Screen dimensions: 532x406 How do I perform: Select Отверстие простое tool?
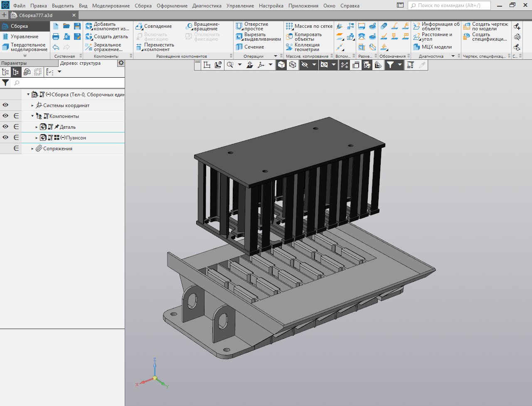pos(252,26)
